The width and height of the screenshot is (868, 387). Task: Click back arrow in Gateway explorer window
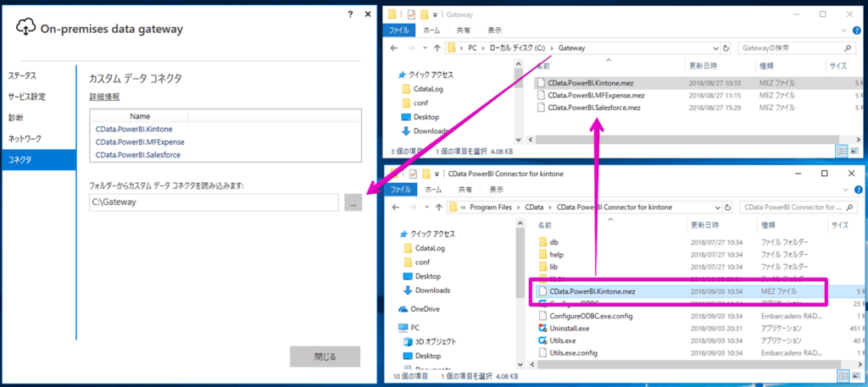pyautogui.click(x=394, y=48)
